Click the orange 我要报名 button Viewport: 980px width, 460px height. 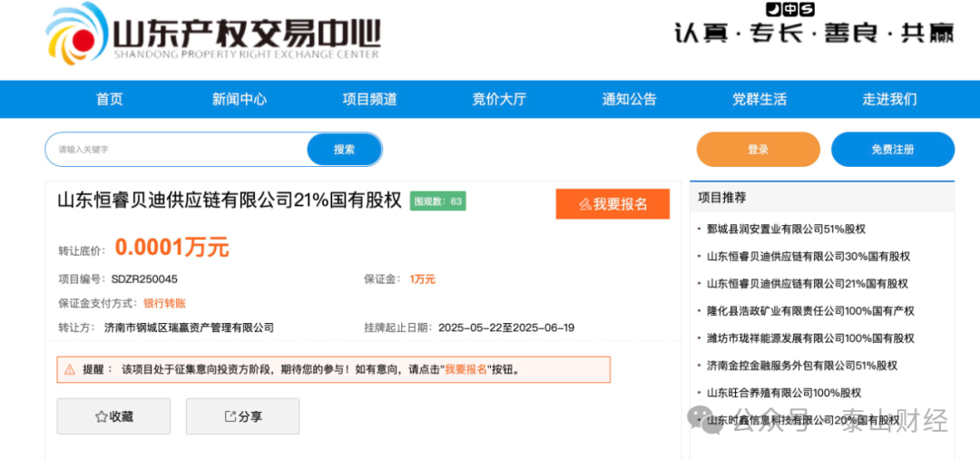tap(612, 204)
